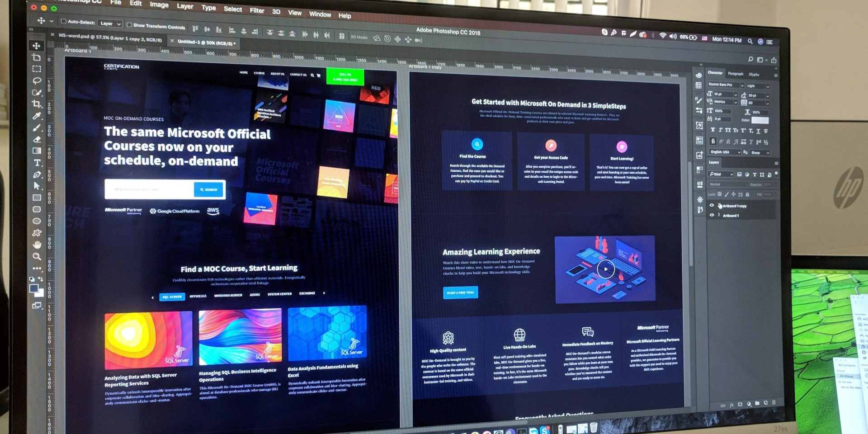Click Lock Transparent Pixels checkerboard icon
Viewport: 868px width, 434px height.
coord(720,194)
